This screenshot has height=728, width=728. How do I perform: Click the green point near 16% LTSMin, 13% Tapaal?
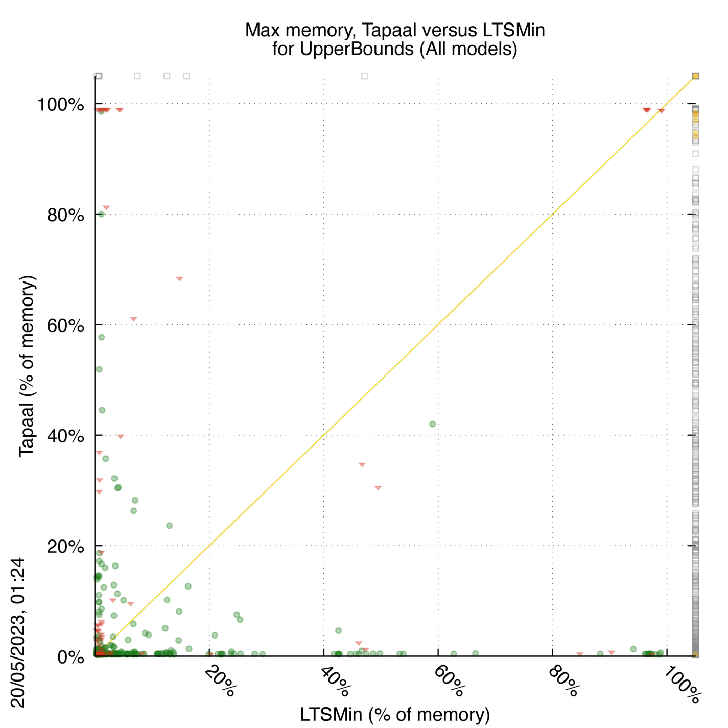[188, 586]
